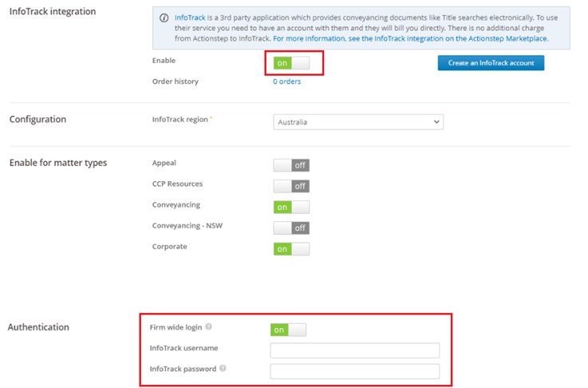Disable Conveyancing matter type toggle
This screenshot has height=388, width=588.
tap(291, 207)
